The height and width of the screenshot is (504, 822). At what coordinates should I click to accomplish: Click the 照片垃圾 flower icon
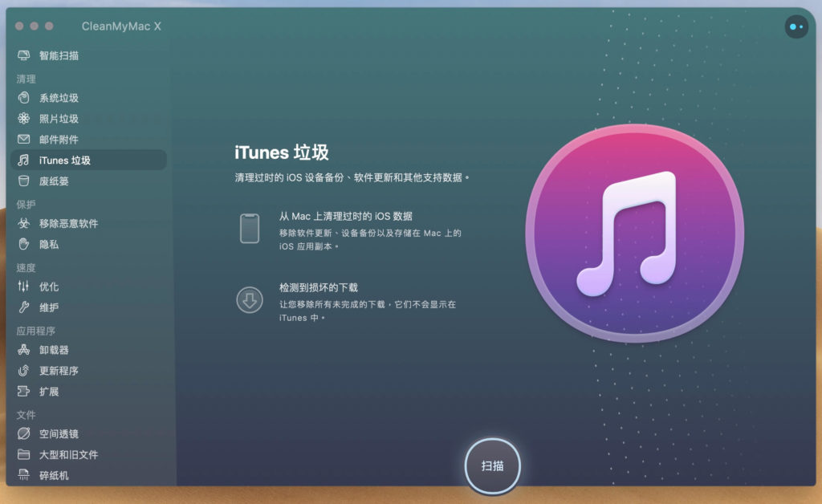coord(23,119)
